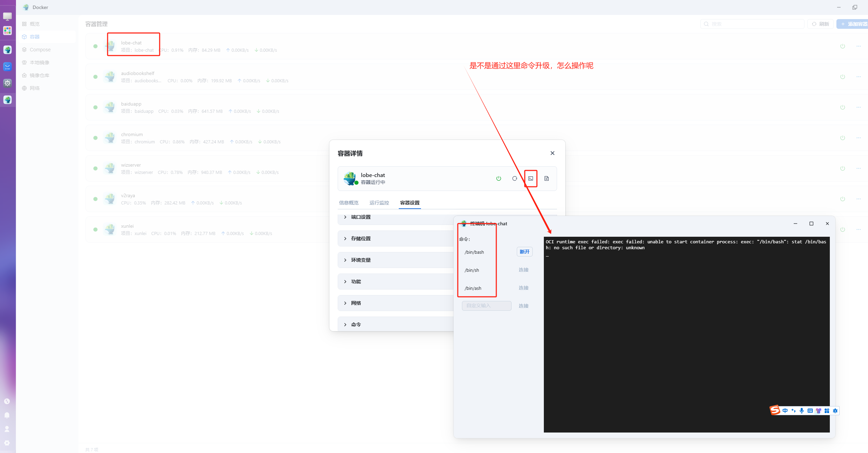Viewport: 868px width, 453px height.
Task: Click the restart icon in container details
Action: 514,178
